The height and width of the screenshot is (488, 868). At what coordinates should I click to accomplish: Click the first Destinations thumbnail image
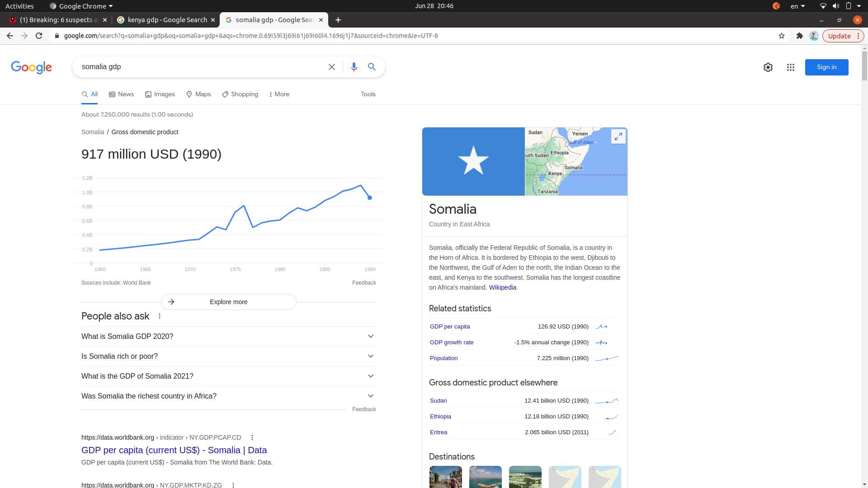(x=445, y=477)
